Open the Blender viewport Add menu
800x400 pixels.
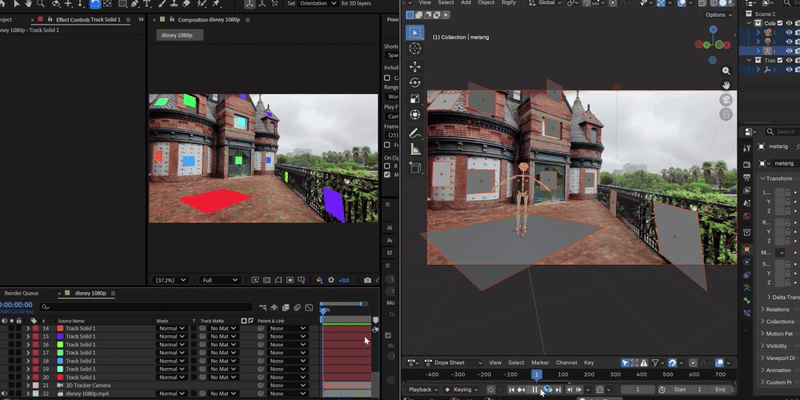point(466,3)
